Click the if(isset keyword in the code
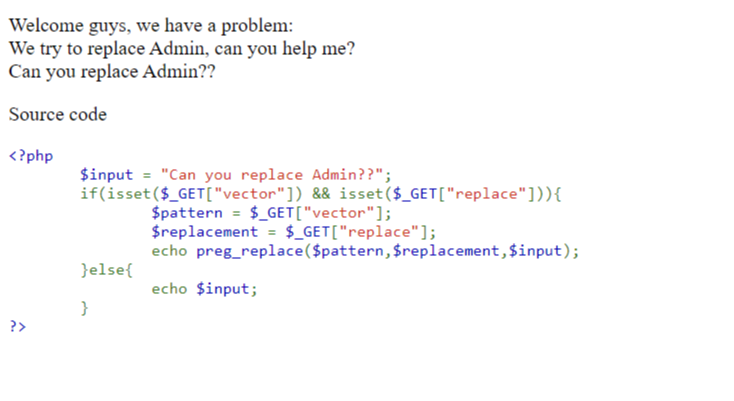 click(112, 194)
